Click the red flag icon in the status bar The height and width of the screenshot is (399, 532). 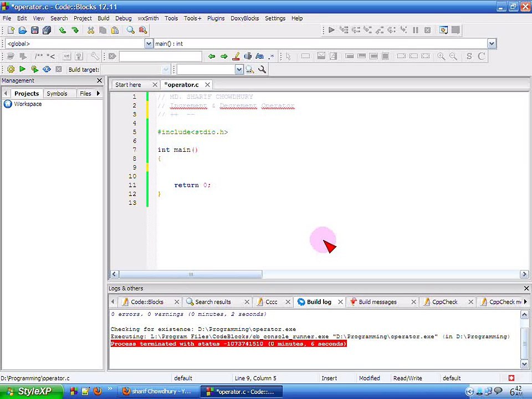tap(511, 378)
